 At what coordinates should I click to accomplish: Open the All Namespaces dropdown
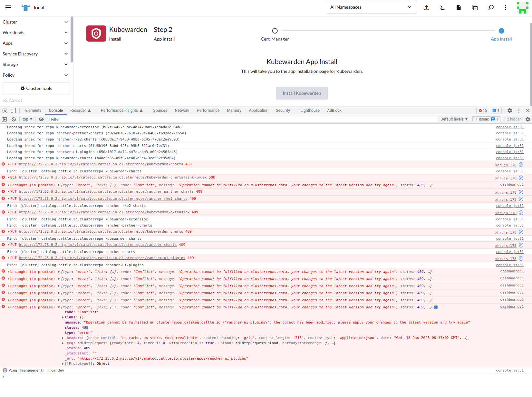371,7
